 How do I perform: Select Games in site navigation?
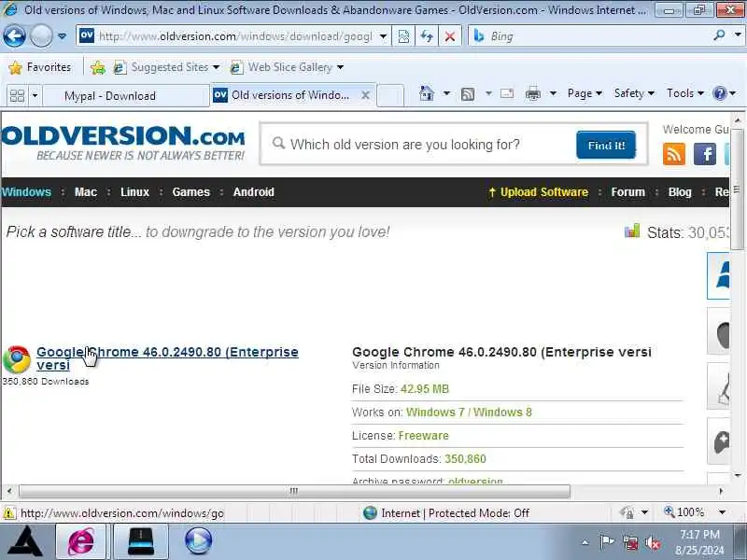coord(191,192)
